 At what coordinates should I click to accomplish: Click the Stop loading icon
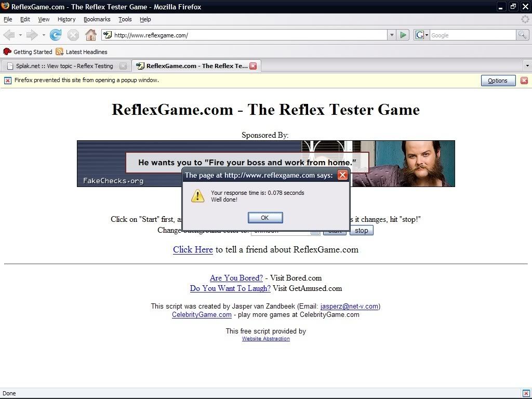coord(73,35)
